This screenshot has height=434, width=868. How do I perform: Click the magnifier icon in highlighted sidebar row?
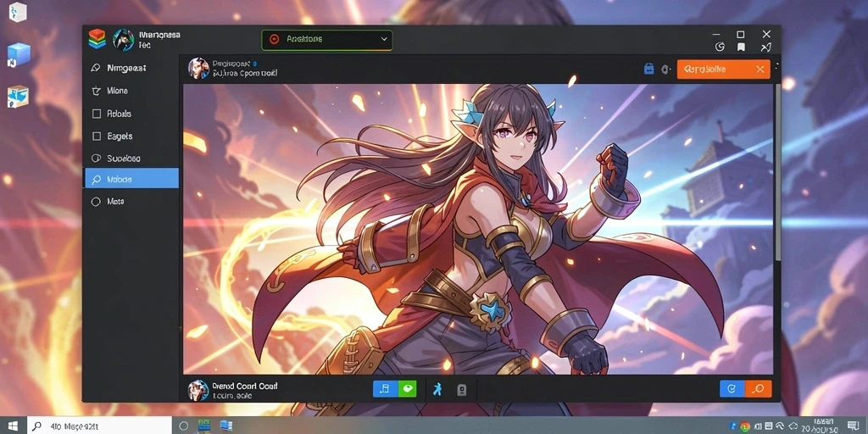pyautogui.click(x=97, y=180)
